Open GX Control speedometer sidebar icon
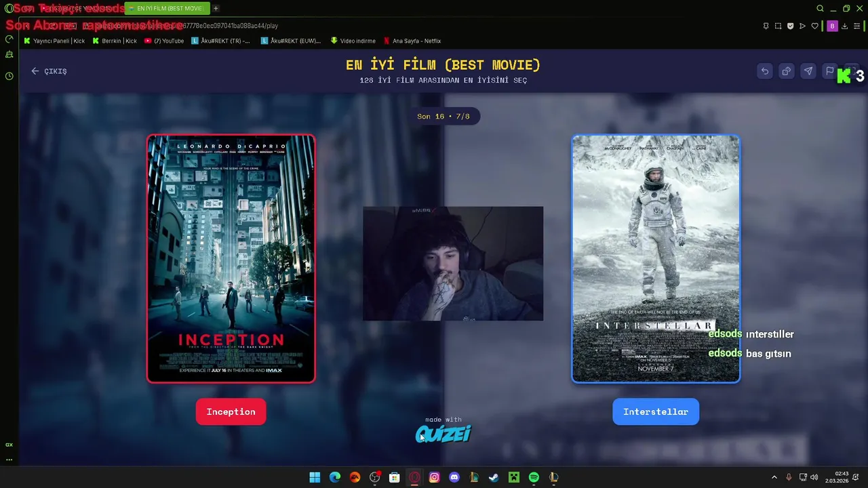The width and height of the screenshot is (868, 488). pos(9,39)
